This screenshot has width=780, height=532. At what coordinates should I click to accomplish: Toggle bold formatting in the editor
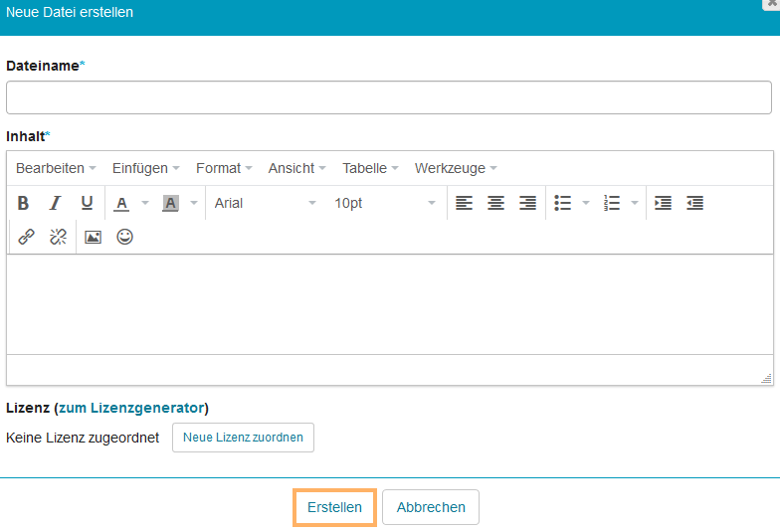click(x=24, y=203)
